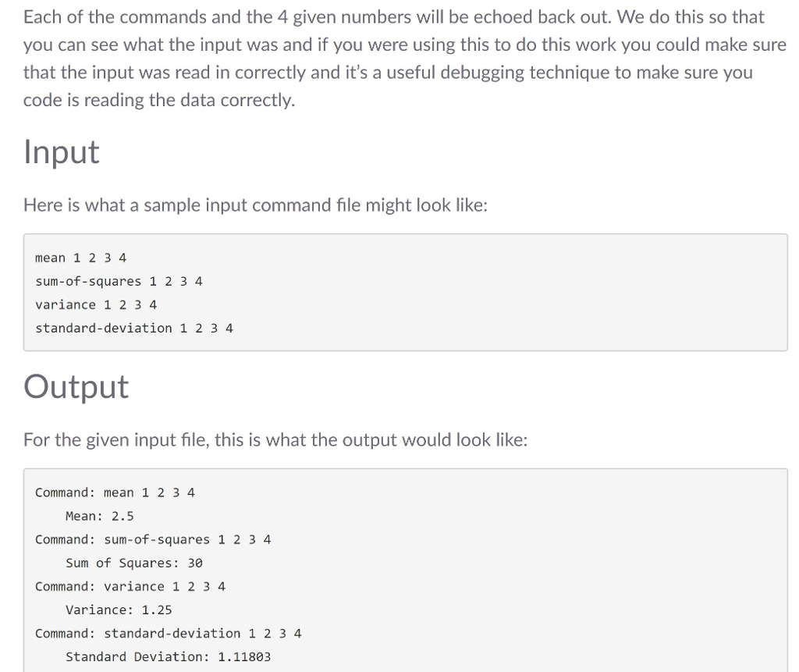The height and width of the screenshot is (672, 799).
Task: Click the "variance 1 2 3 4" input line
Action: point(96,304)
